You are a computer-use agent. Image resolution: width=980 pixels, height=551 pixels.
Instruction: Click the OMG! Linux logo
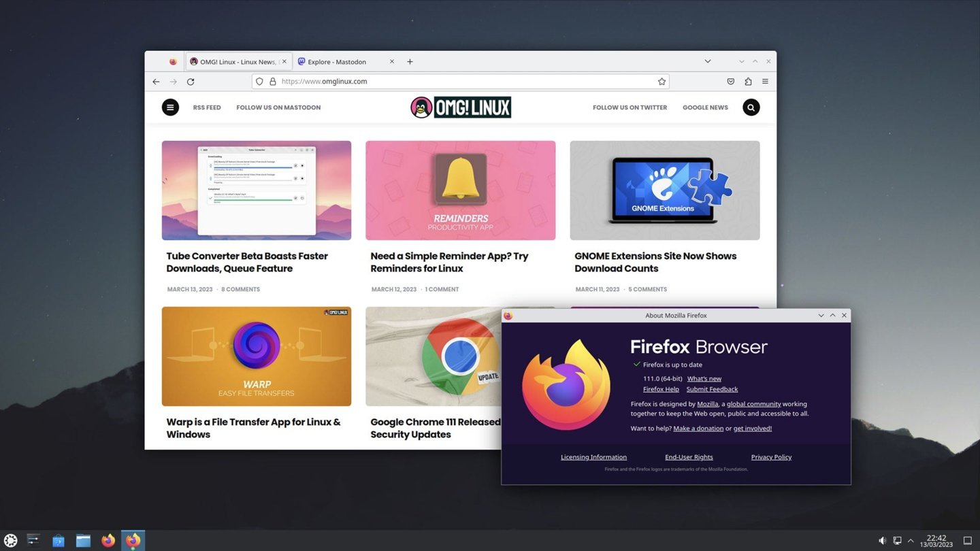461,107
